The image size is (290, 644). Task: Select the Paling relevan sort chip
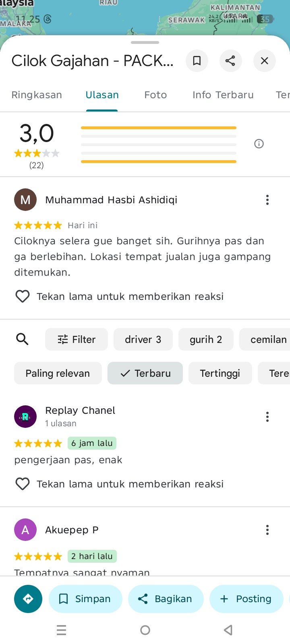58,373
